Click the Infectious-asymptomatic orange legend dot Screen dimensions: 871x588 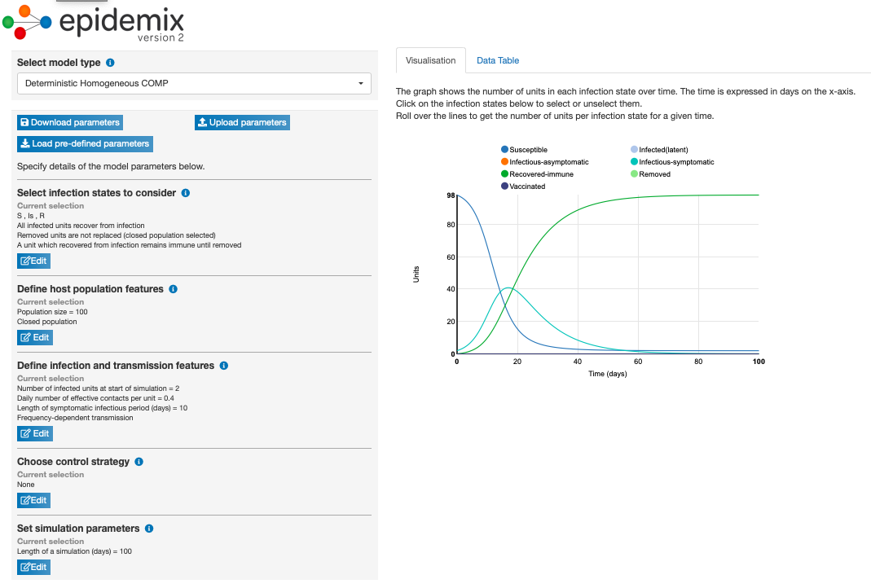pyautogui.click(x=505, y=162)
